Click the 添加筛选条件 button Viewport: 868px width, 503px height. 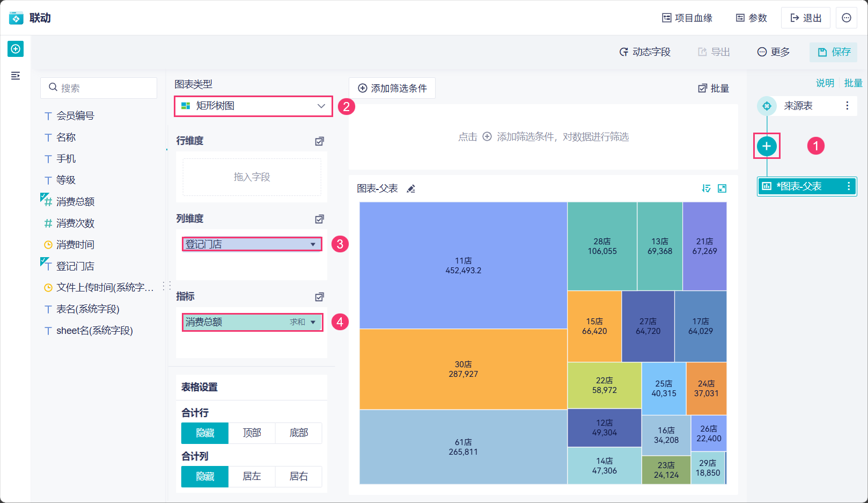[392, 88]
